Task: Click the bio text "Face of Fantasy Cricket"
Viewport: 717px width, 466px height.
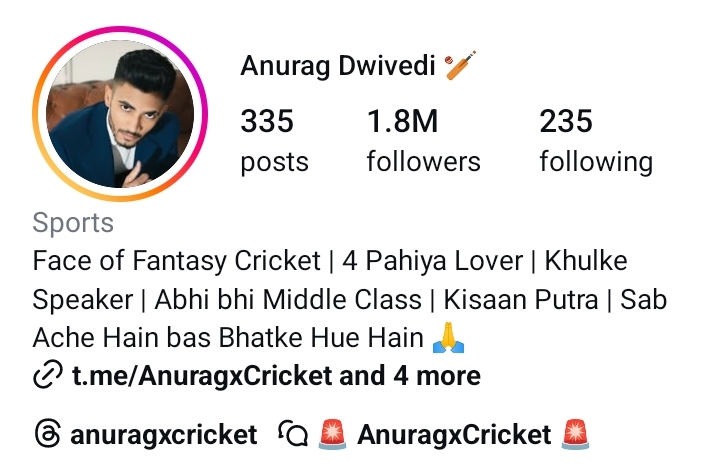Action: (x=177, y=261)
